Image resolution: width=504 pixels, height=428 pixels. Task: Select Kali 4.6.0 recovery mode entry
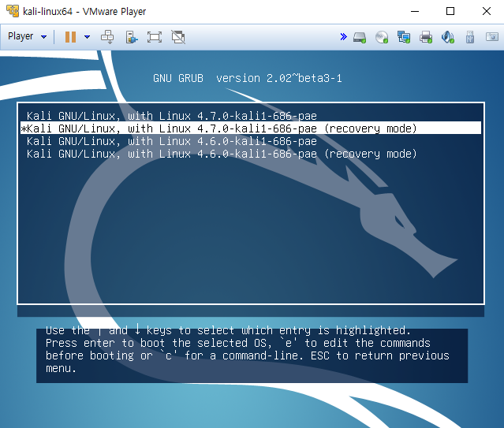251,154
